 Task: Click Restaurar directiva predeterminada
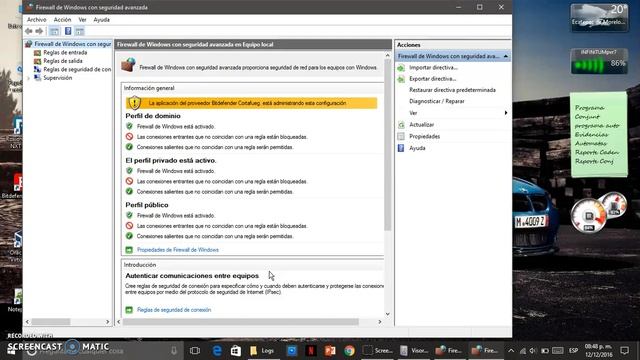pos(452,90)
